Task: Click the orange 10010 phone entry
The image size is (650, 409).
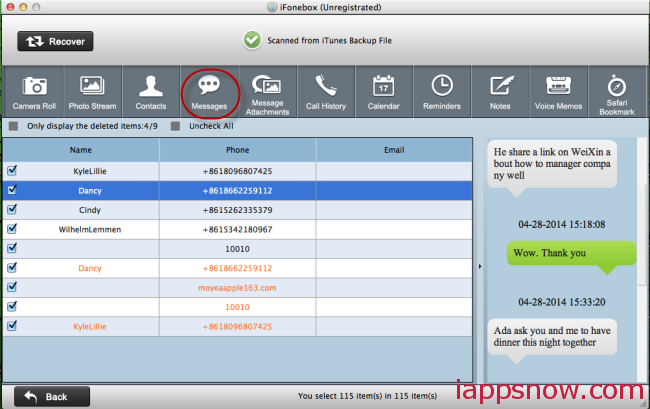Action: click(238, 307)
